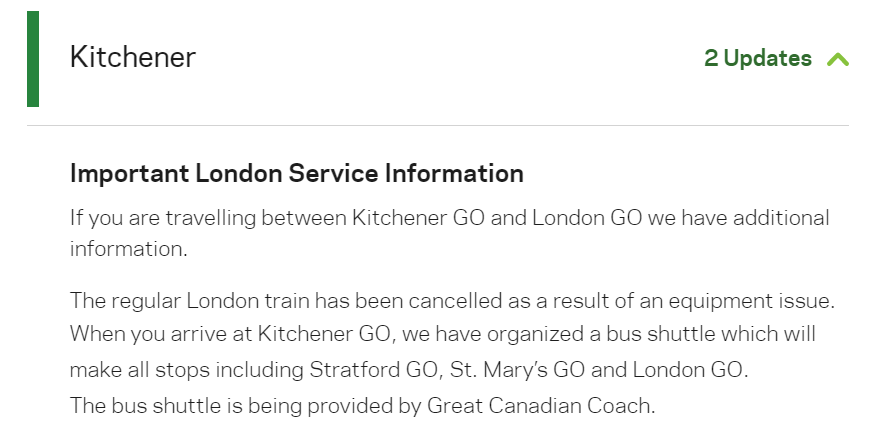Collapse the Kitchener updates with the chevron
This screenshot has width=876, height=439.
(x=838, y=59)
